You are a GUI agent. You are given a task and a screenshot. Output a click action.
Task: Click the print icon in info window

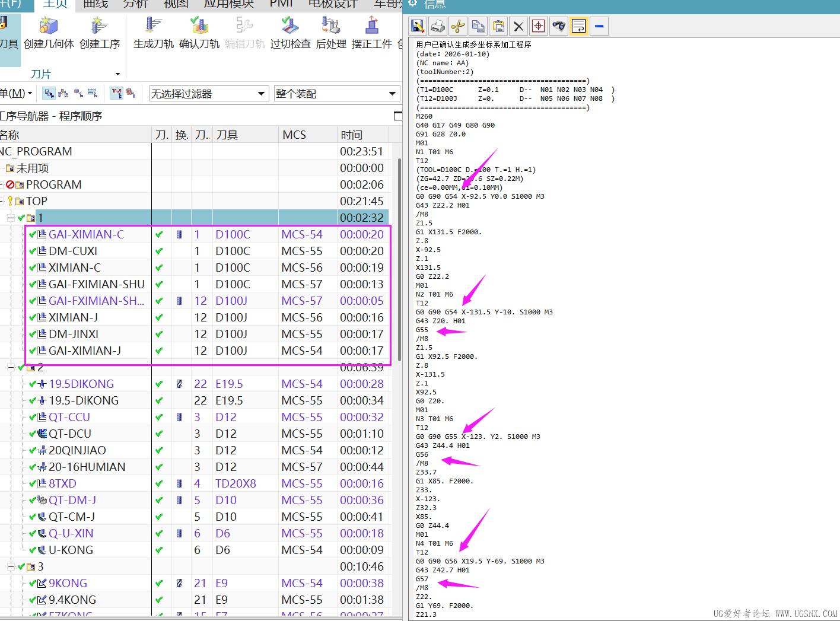[438, 26]
